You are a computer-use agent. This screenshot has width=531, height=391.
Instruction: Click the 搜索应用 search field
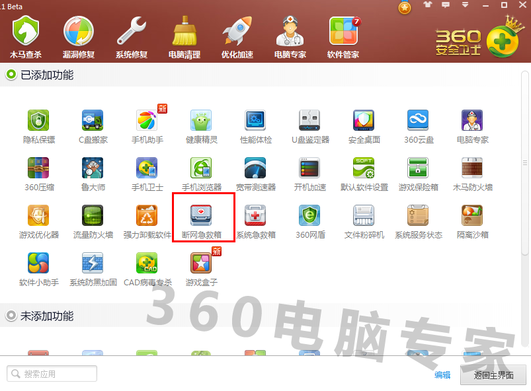pyautogui.click(x=52, y=374)
